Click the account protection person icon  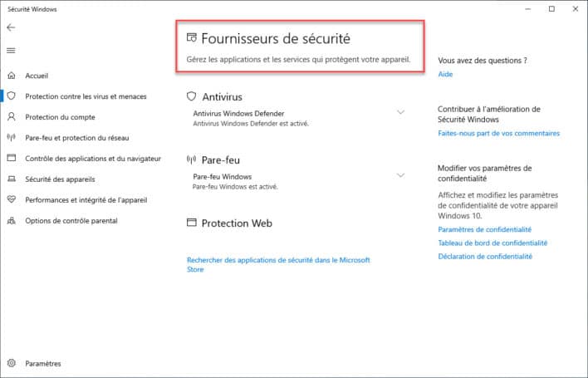(x=12, y=116)
